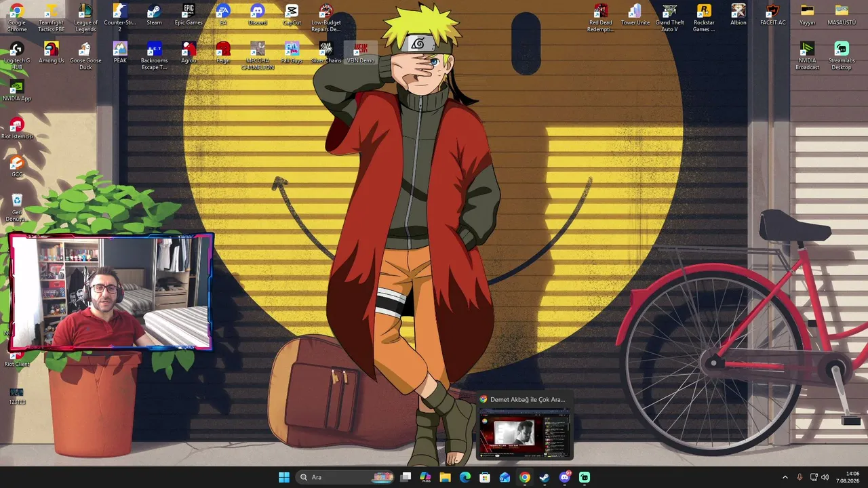868x488 pixels.
Task: Select the Rockstar Games launcher desktop icon
Action: [x=704, y=18]
